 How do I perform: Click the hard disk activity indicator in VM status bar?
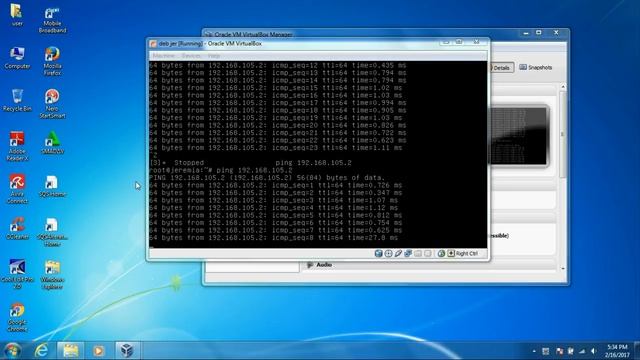click(378, 253)
